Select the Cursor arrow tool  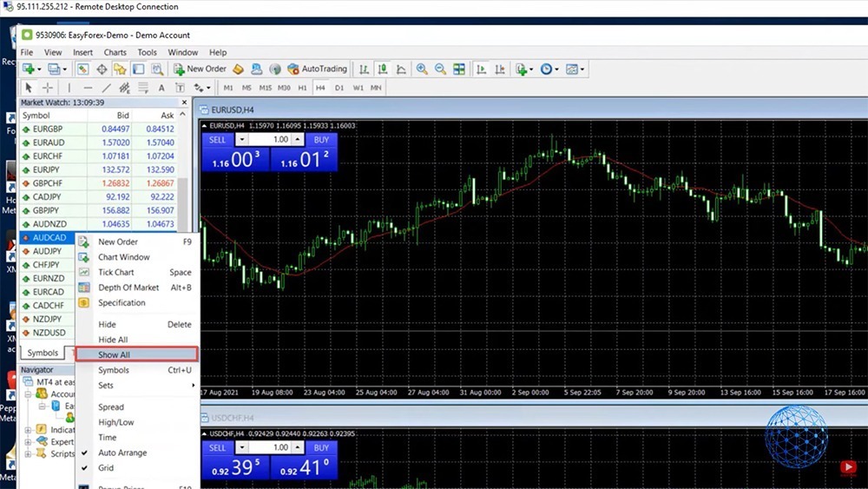point(29,88)
